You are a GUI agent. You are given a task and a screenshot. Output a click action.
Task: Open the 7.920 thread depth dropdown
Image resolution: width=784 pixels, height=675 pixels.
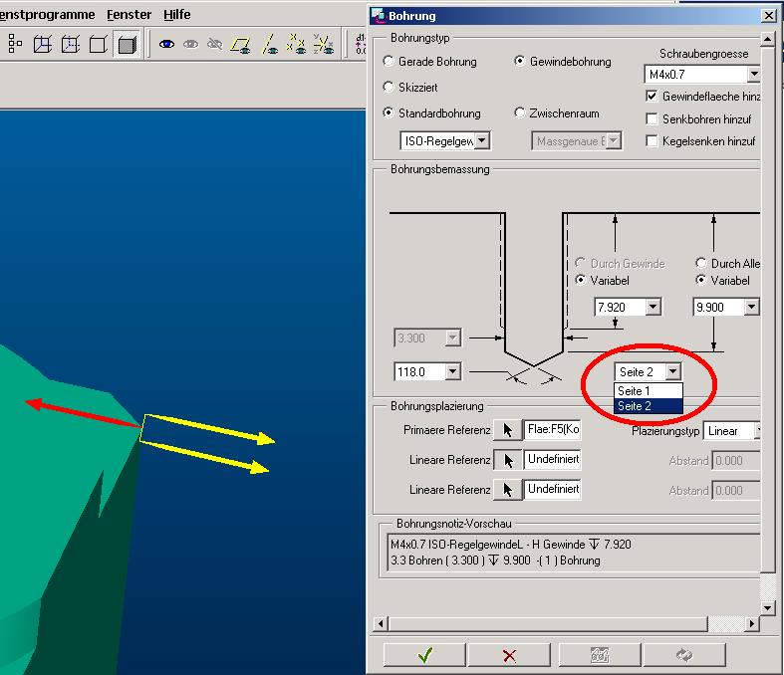point(653,307)
